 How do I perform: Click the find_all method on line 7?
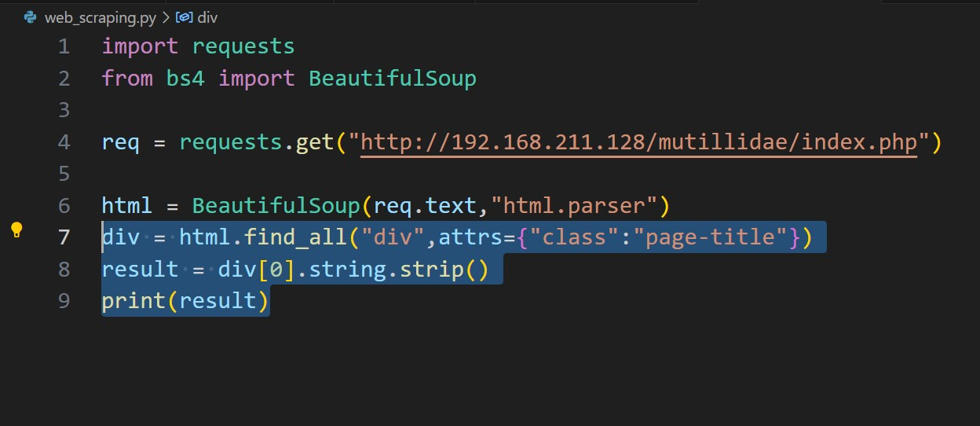294,237
